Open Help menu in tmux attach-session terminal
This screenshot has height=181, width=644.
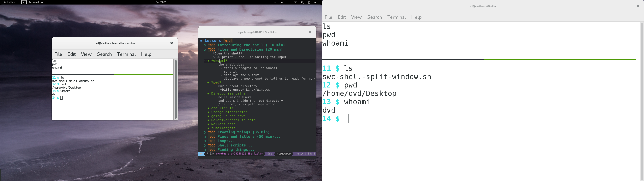(x=146, y=54)
